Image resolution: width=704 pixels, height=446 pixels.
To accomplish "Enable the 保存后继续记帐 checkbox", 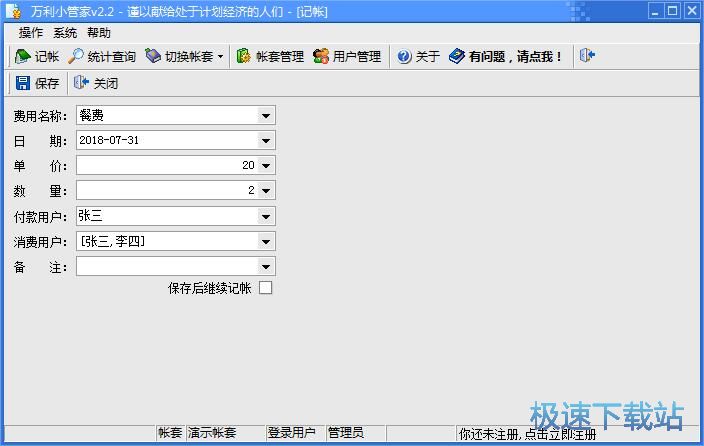I will (265, 288).
